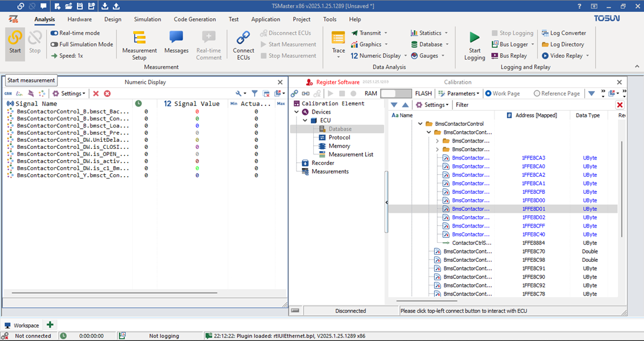Viewport: 644px width, 341px height.
Task: Click the title bar new project icon
Action: 57,6
